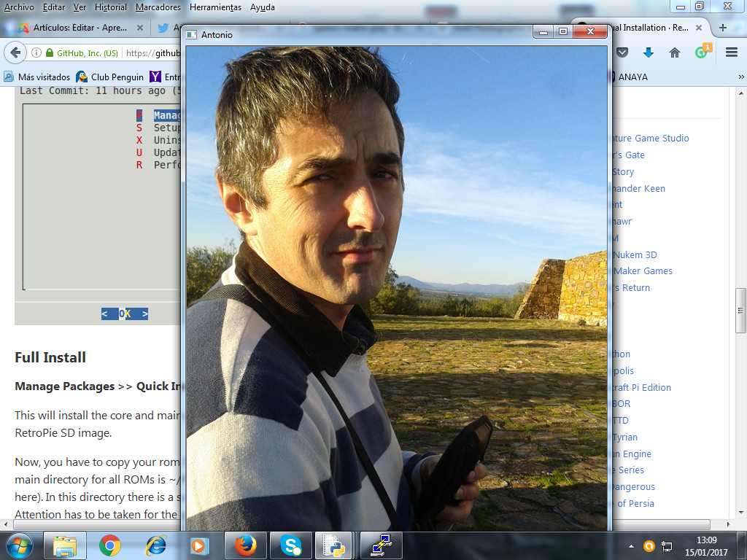747x560 pixels.
Task: Open the Pocket icon in Firefox toolbar
Action: click(x=622, y=52)
